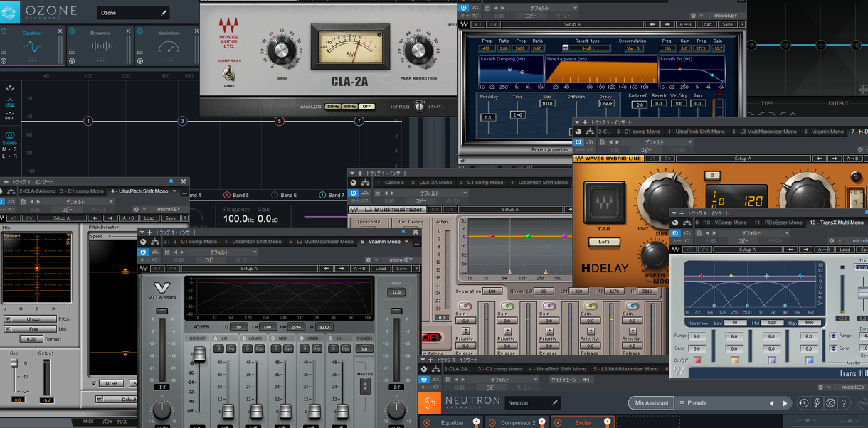Click UltraPitch Gain slider handle

tap(14, 363)
